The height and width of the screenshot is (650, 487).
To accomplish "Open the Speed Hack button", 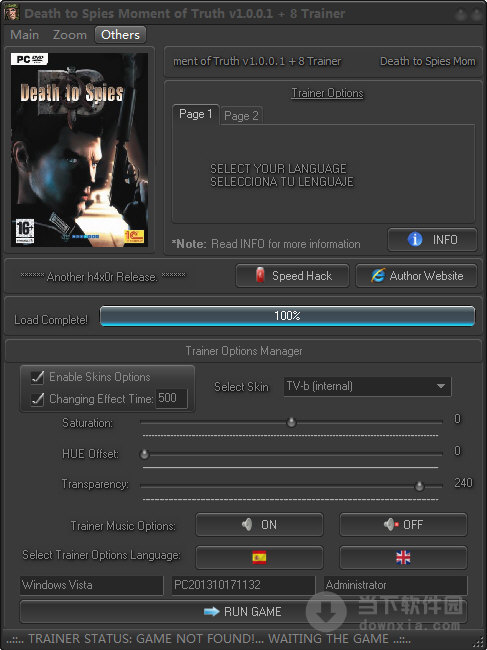I will tap(292, 276).
